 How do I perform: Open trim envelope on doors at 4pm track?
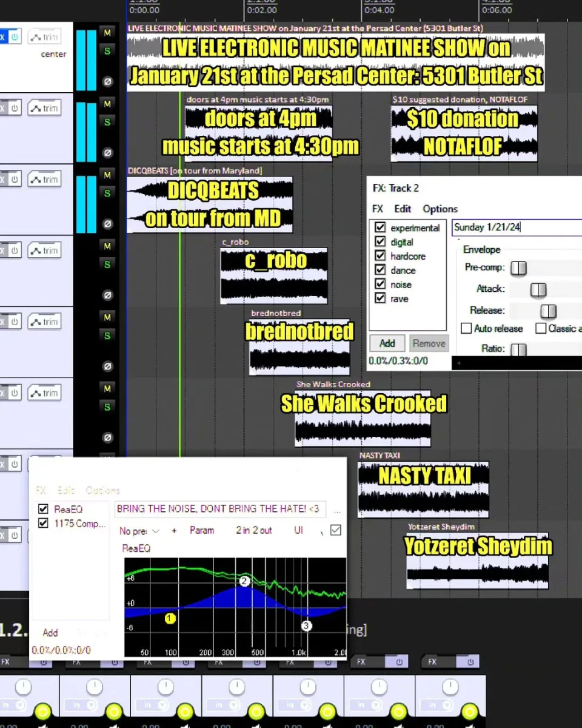[44, 108]
